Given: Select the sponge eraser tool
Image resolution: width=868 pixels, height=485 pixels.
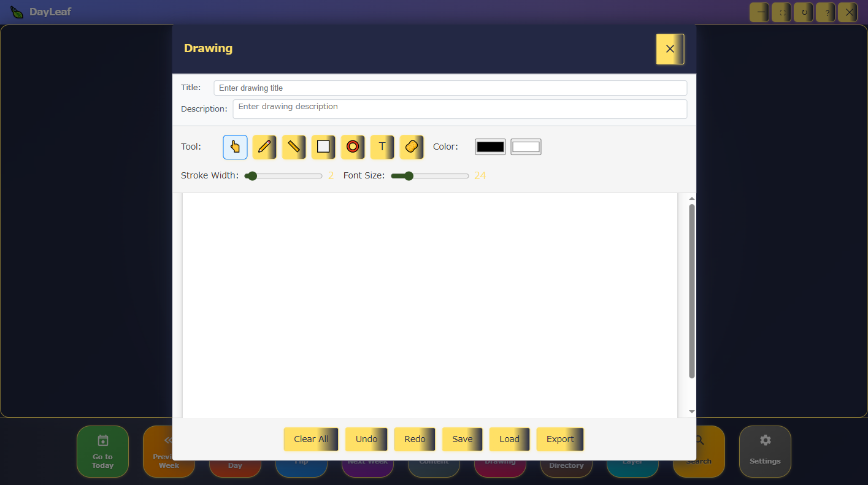Looking at the screenshot, I should click(412, 147).
